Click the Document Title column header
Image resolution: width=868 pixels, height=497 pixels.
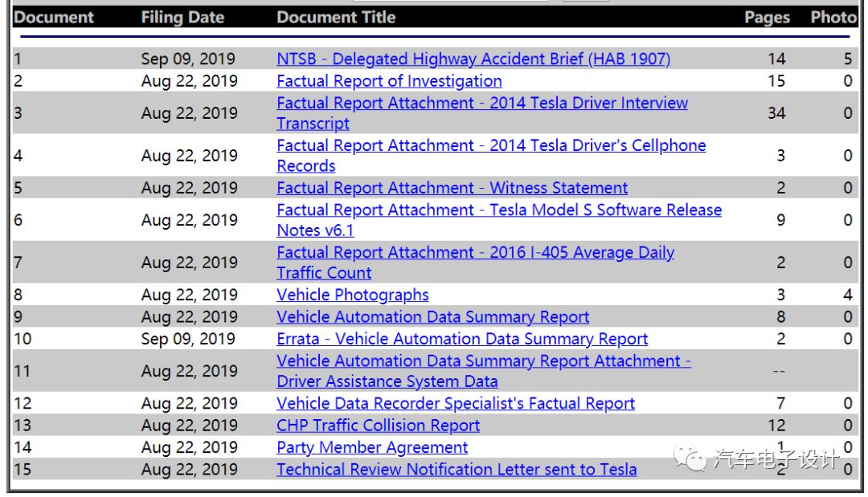coord(336,17)
